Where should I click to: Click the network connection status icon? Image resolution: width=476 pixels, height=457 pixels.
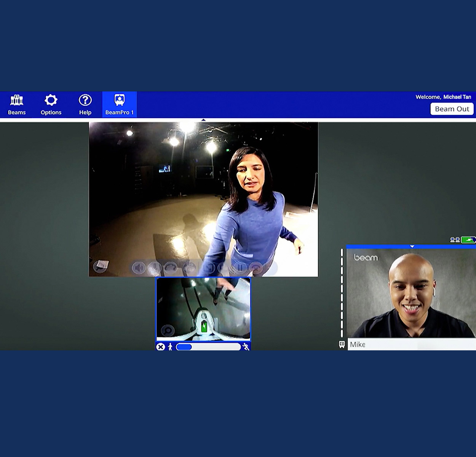pos(455,240)
